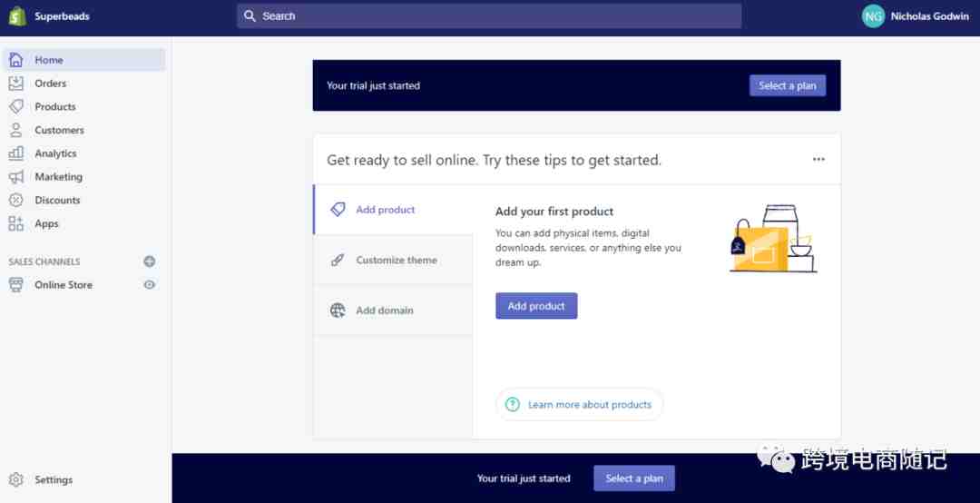
Task: Open Customers in the sidebar
Action: (85, 130)
